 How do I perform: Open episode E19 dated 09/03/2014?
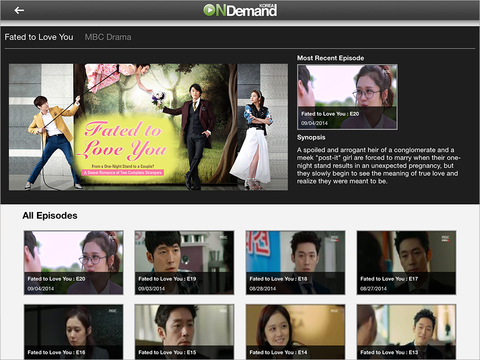(x=184, y=263)
